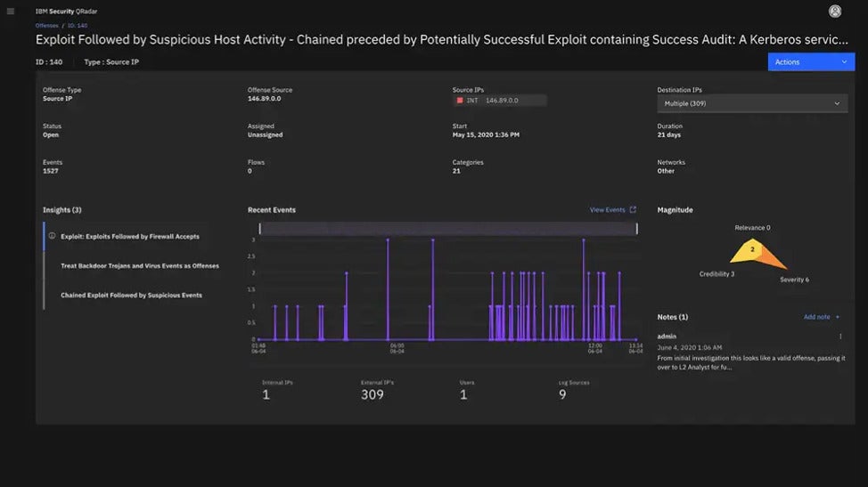This screenshot has height=487, width=868.
Task: Click info icon beside the Exploit insight
Action: click(52, 236)
